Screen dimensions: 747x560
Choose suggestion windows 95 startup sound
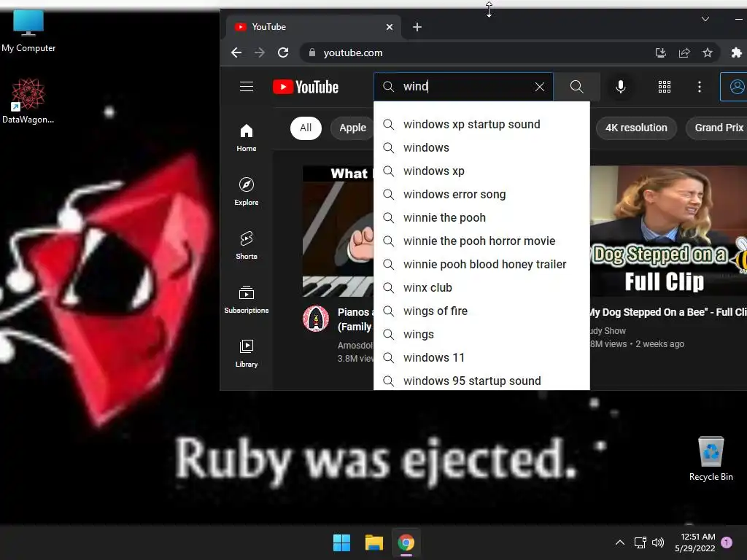[x=481, y=380]
